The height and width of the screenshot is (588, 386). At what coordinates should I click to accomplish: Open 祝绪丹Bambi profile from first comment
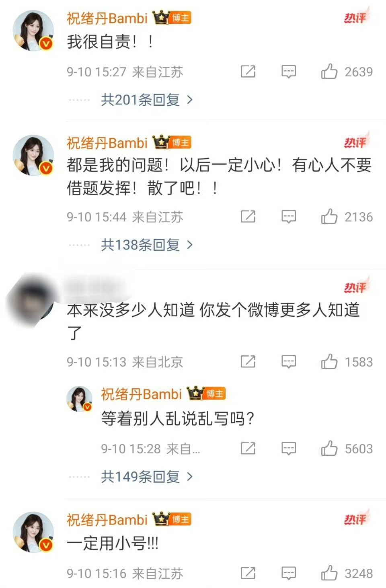click(x=107, y=18)
